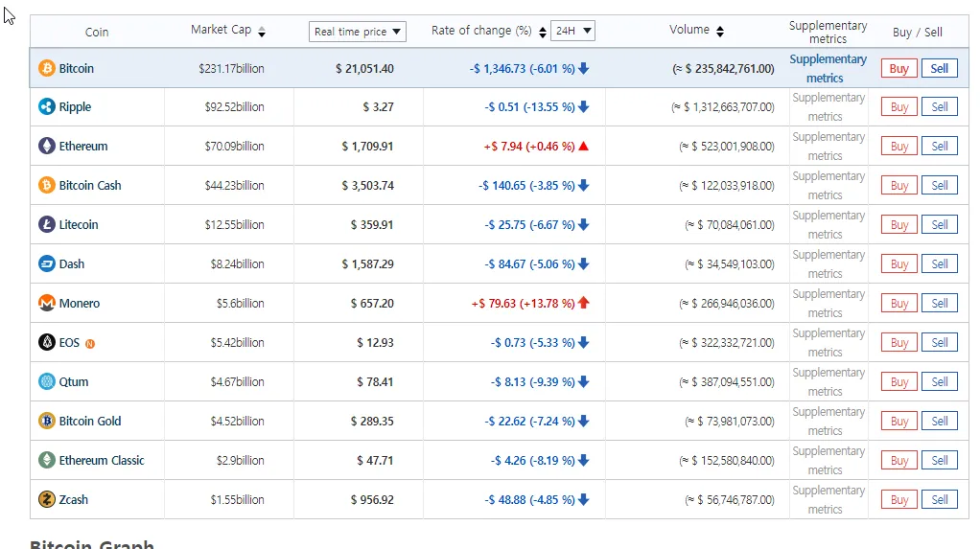Click the Dash logo icon

pyautogui.click(x=47, y=263)
